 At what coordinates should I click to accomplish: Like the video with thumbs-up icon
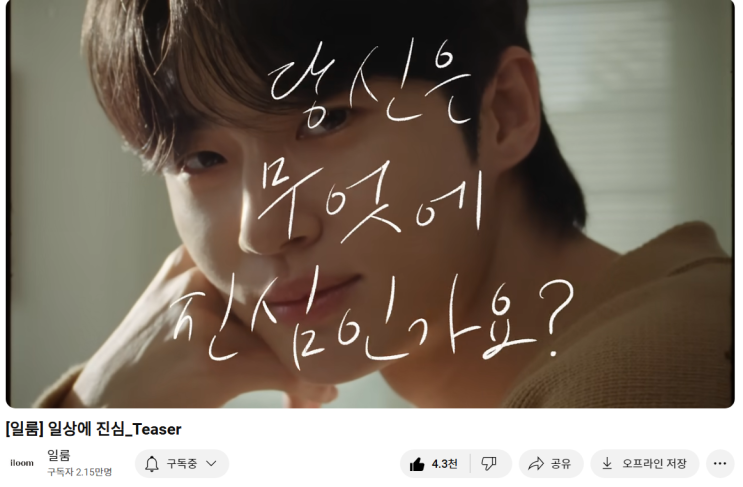tap(417, 464)
